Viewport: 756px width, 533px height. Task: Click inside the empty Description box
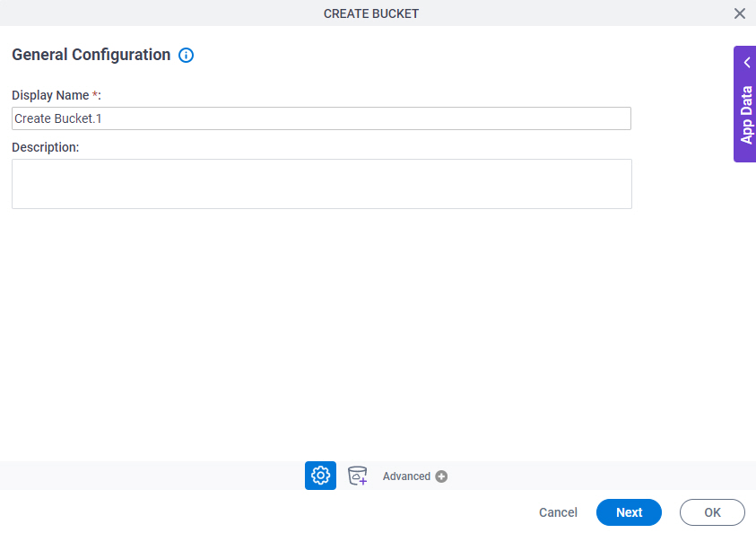[321, 183]
